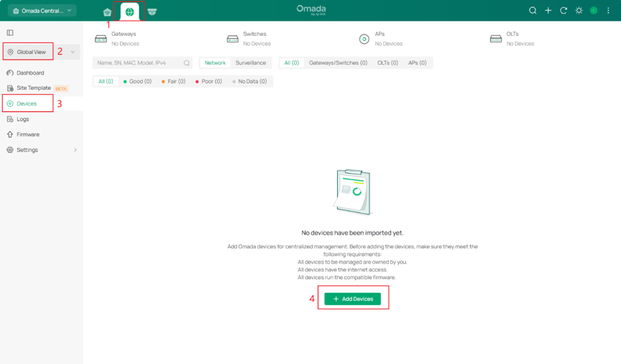Expand the Settings submenu arrow
The height and width of the screenshot is (364, 621).
[x=75, y=150]
